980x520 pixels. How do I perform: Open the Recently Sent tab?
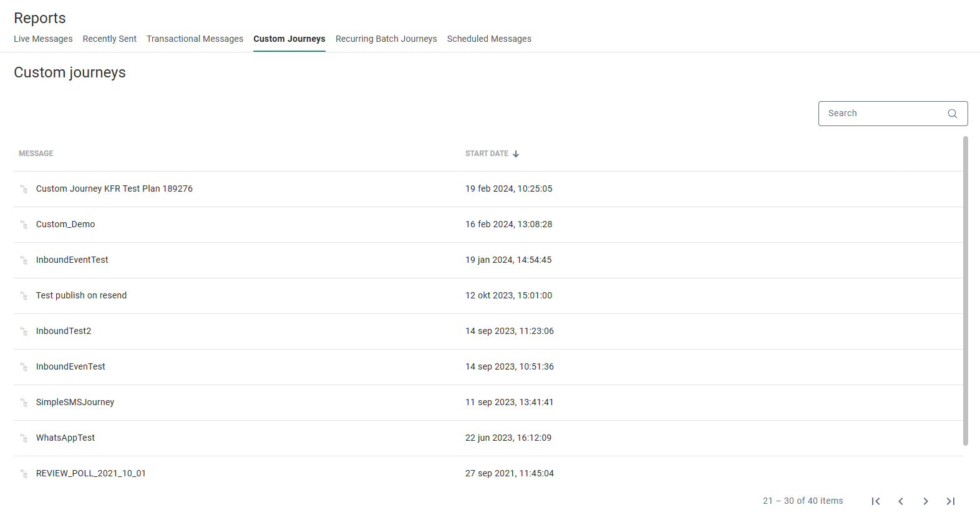(x=109, y=39)
